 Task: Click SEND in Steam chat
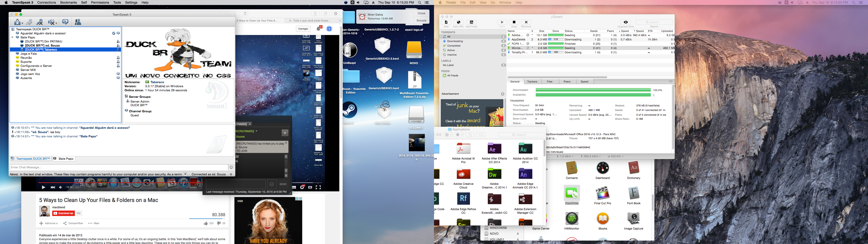click(x=283, y=184)
